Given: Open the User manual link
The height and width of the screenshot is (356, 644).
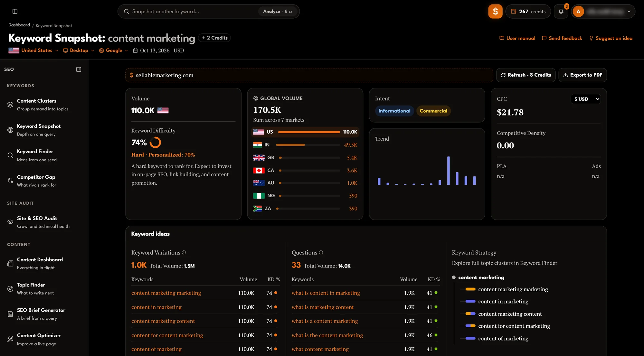Looking at the screenshot, I should 517,38.
